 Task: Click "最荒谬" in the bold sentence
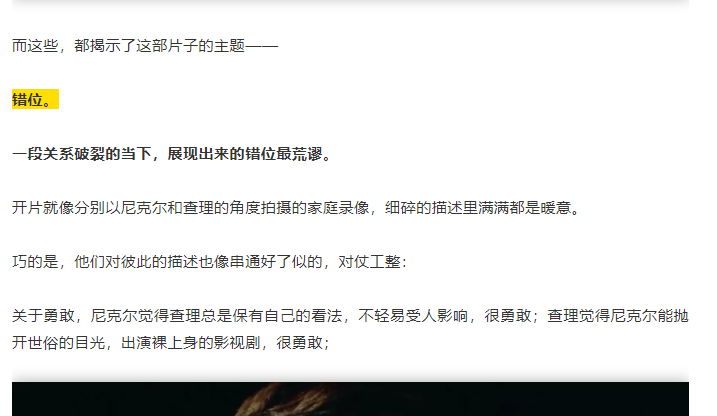click(300, 154)
